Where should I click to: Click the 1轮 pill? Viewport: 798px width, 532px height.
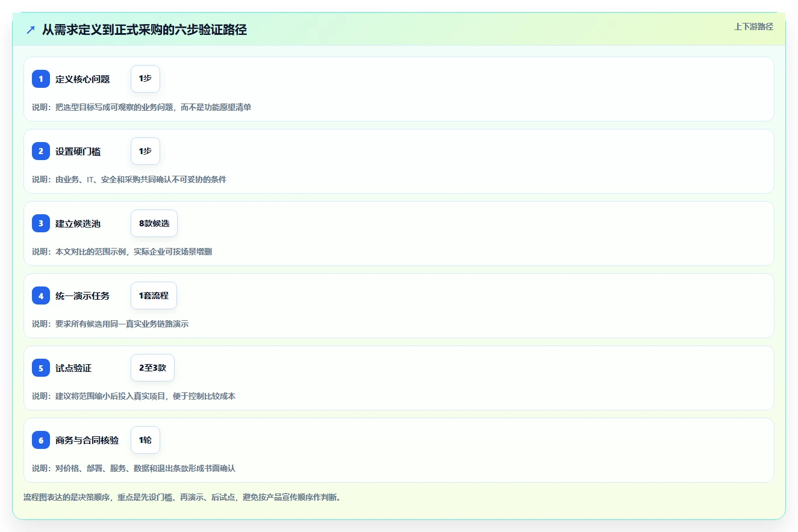point(145,440)
